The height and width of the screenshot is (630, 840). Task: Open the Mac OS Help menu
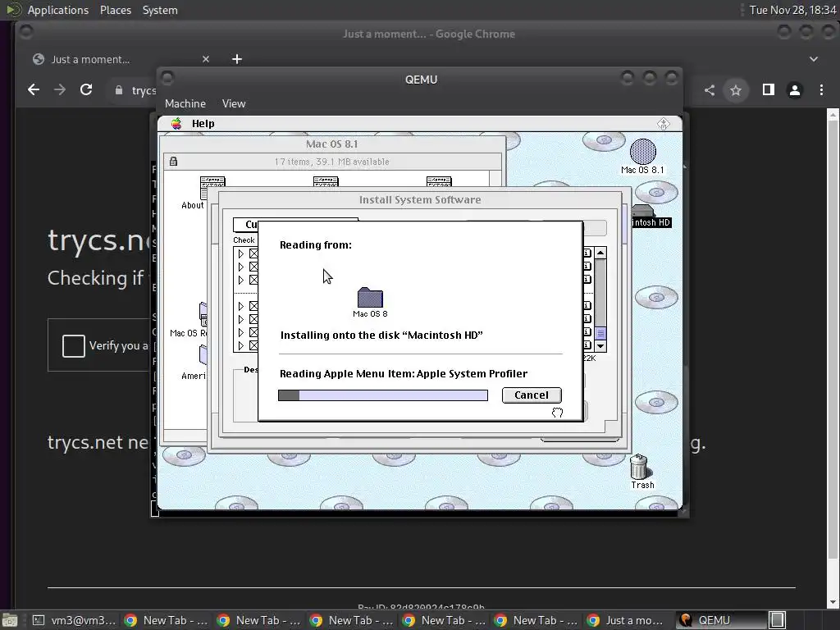pos(203,124)
